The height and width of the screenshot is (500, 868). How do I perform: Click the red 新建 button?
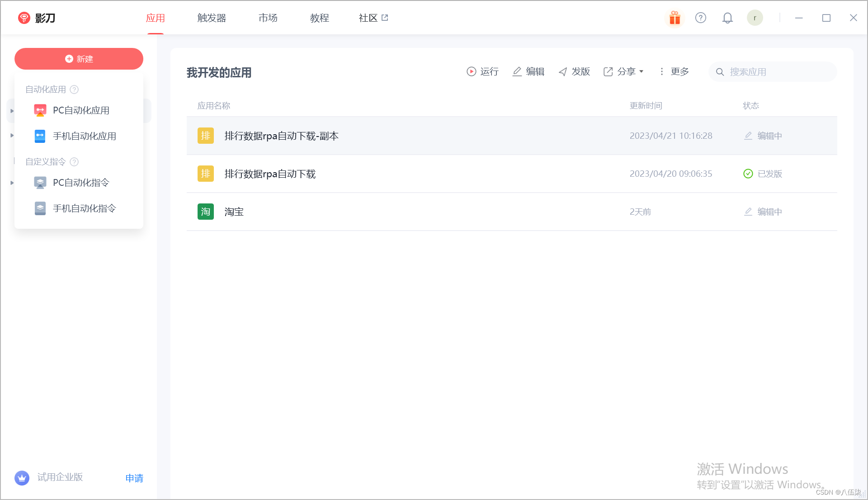tap(79, 59)
